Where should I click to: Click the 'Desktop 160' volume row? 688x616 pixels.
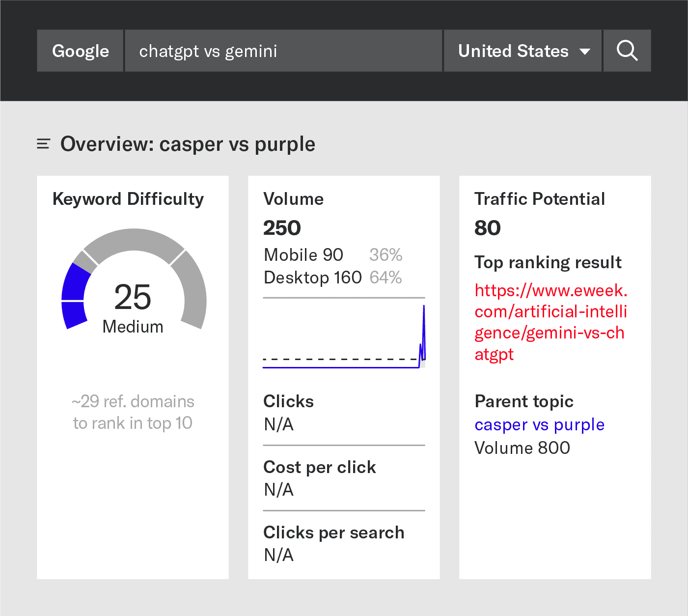click(x=313, y=278)
